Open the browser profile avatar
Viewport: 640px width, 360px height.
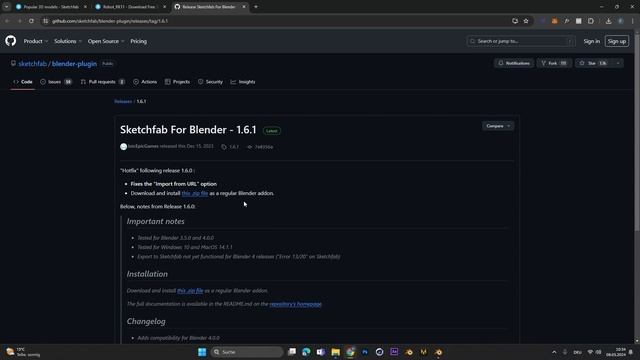click(621, 21)
